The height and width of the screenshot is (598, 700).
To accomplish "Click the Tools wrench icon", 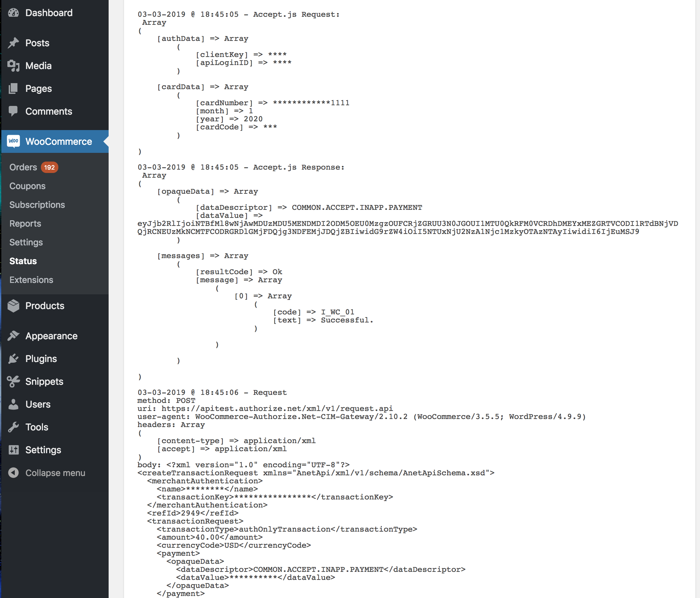I will [x=13, y=427].
